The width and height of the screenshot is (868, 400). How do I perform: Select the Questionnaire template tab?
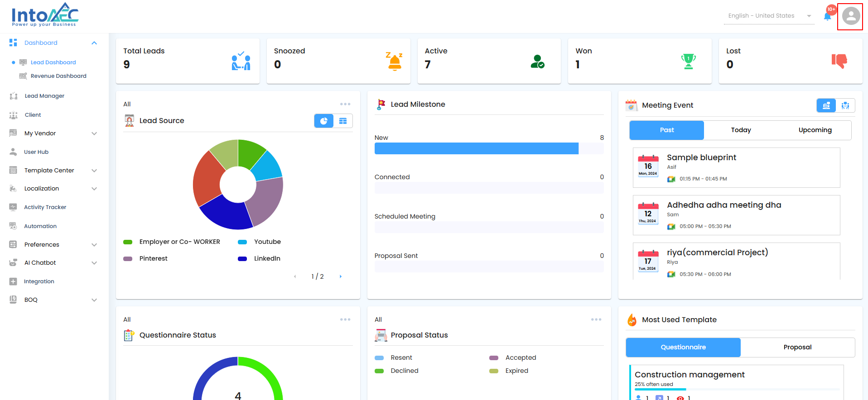coord(683,348)
